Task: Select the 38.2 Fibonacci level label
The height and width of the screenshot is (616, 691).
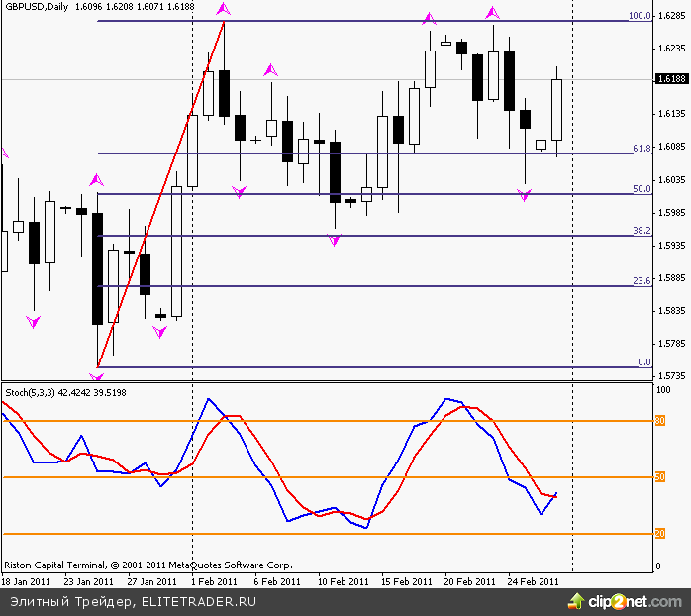Action: [x=642, y=230]
